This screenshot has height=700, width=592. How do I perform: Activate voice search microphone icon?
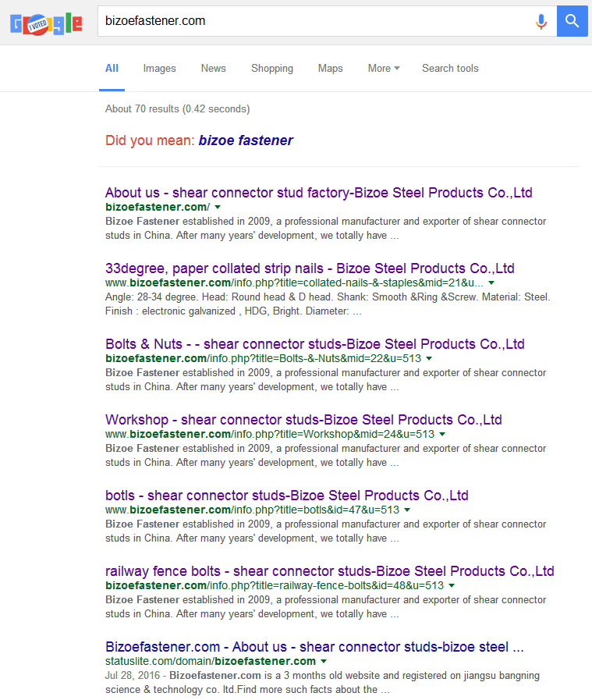(541, 21)
